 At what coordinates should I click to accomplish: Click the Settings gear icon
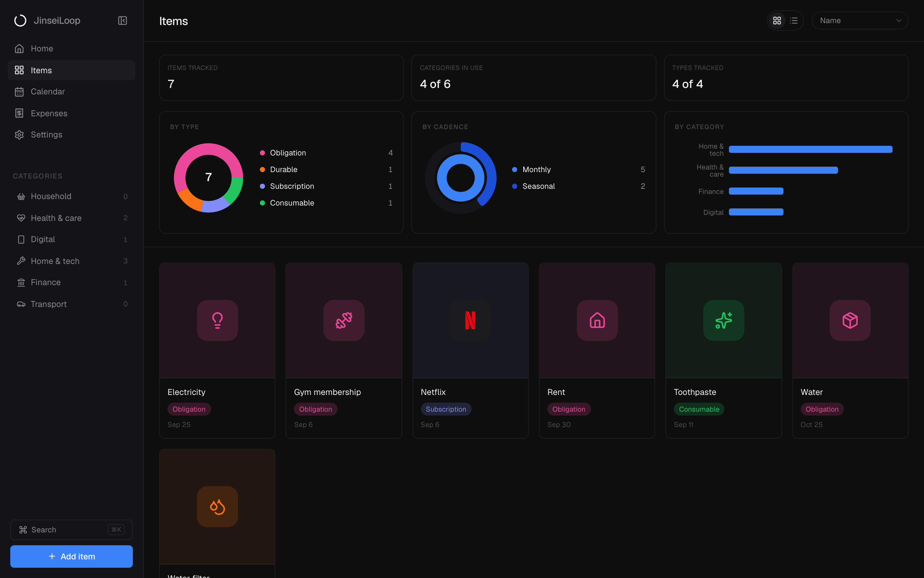19,135
